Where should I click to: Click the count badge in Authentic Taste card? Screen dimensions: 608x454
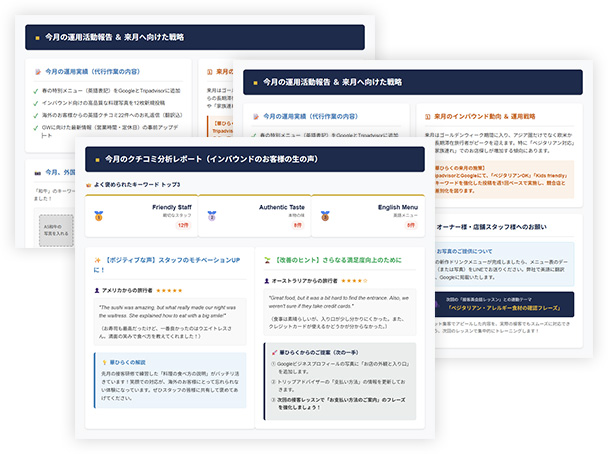[297, 225]
